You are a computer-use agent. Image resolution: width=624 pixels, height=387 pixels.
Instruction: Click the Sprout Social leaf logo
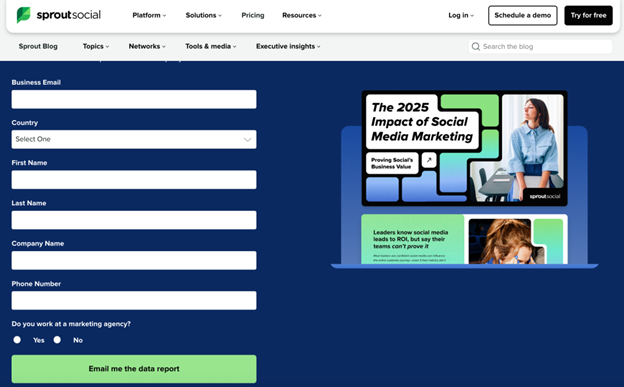23,15
